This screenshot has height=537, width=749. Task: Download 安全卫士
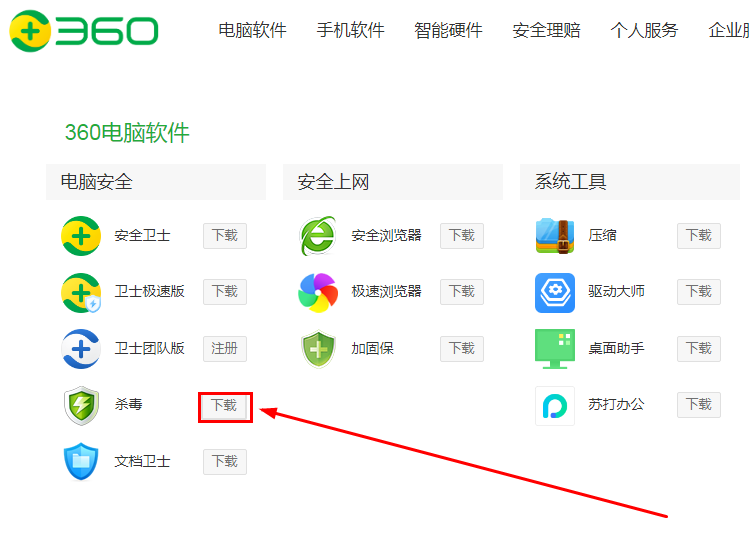[x=225, y=236]
